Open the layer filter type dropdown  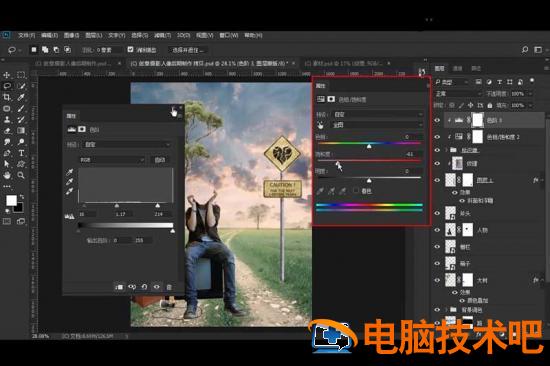tap(452, 82)
